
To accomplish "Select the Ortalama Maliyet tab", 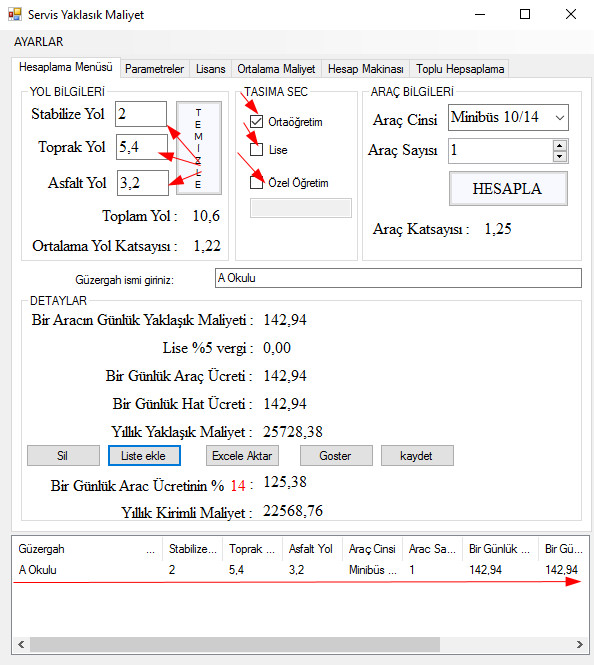I will (x=276, y=69).
